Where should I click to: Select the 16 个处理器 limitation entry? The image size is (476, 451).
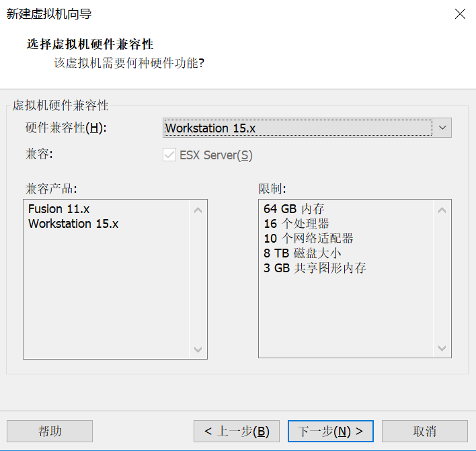pos(296,224)
